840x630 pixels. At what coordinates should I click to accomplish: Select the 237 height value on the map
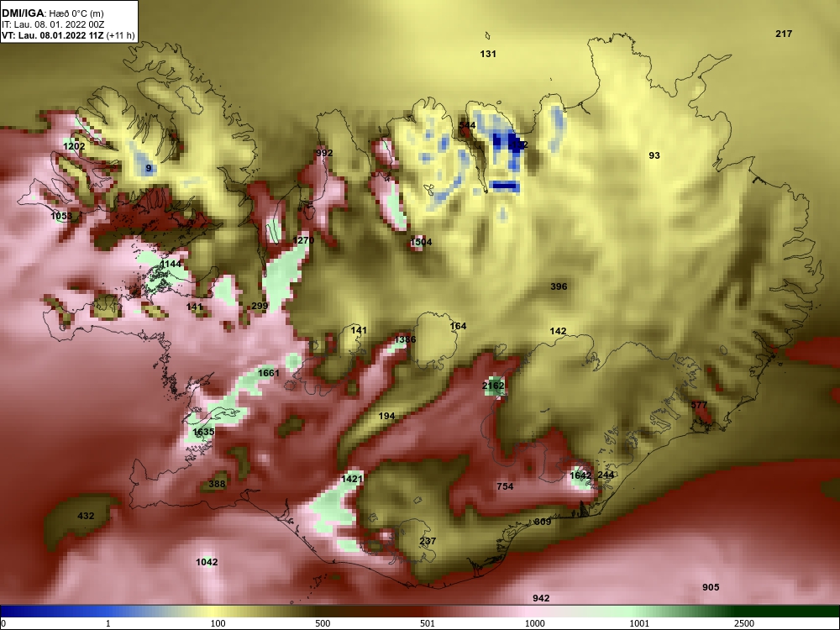[428, 541]
